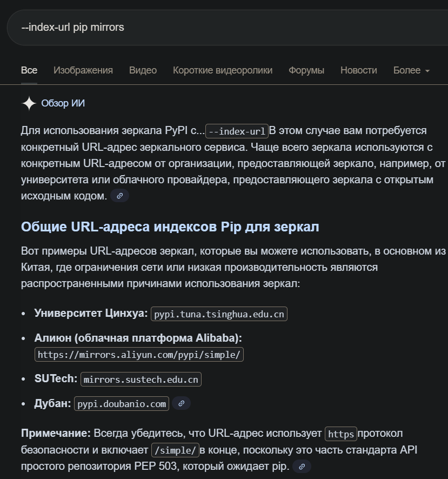This screenshot has width=448, height=479.
Task: Click the heading "Общие URL-адреса индексов Pip для зеркал"
Action: (x=170, y=227)
